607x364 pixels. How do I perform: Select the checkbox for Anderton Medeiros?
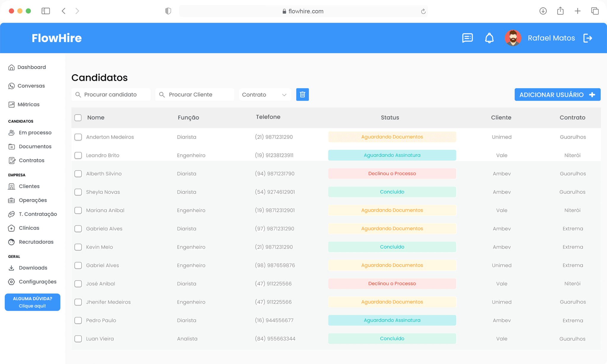78,137
